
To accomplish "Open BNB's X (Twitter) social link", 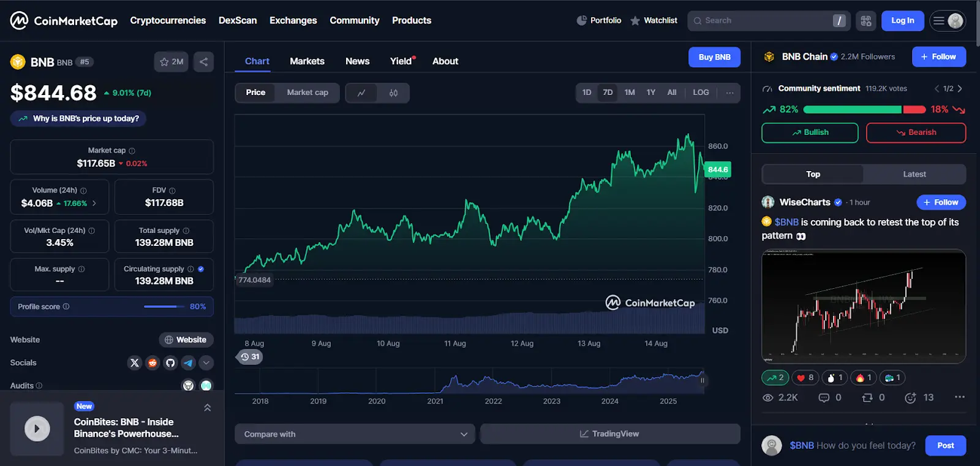I will point(135,363).
